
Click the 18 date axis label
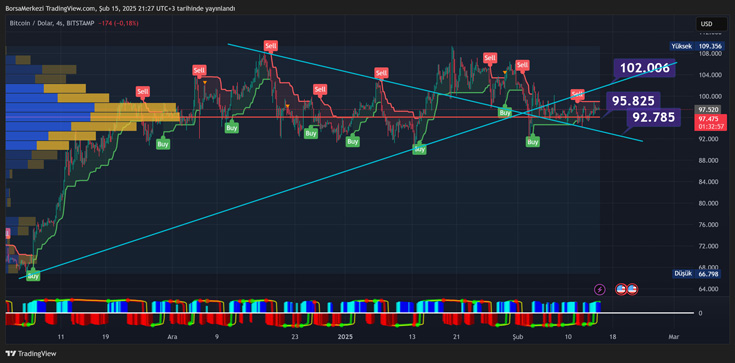[x=613, y=337]
